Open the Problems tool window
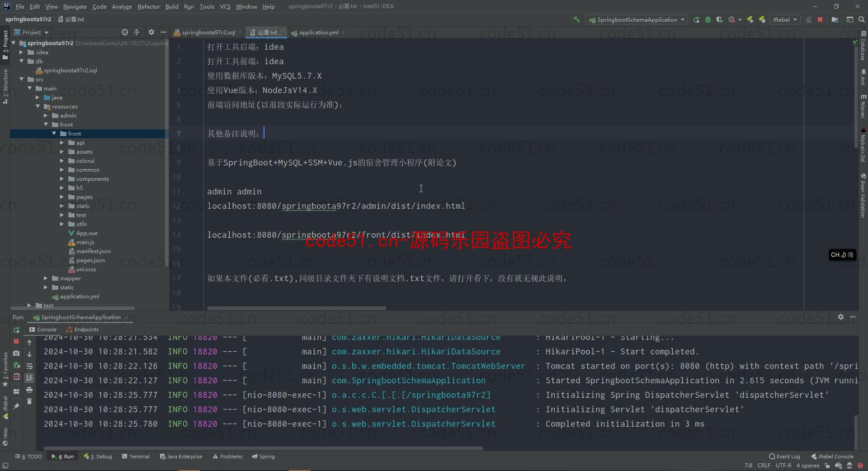 tap(227, 457)
